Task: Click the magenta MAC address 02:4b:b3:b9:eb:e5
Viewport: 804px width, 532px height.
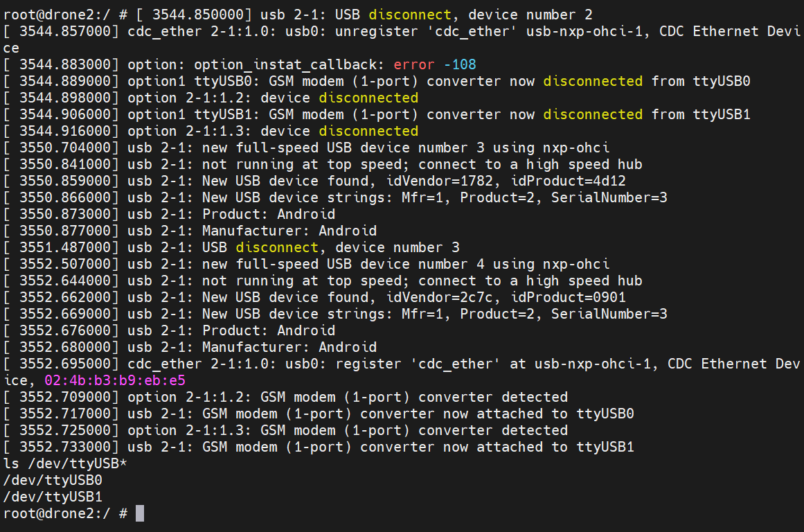Action: click(115, 380)
